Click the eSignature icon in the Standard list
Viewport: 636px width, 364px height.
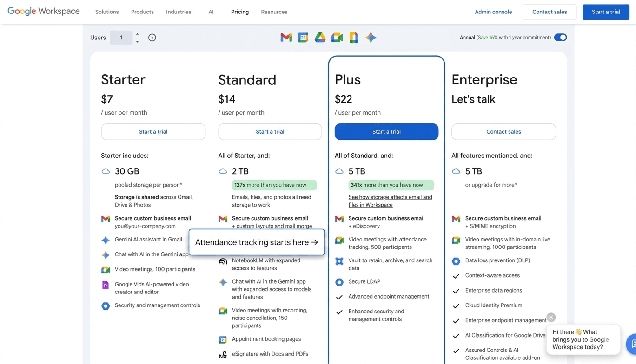tap(223, 355)
